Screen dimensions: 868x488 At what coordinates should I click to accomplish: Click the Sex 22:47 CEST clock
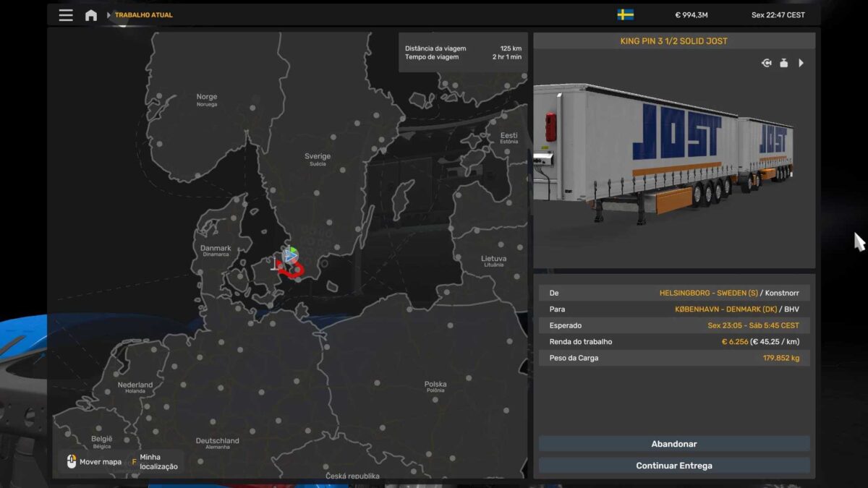[x=777, y=15]
